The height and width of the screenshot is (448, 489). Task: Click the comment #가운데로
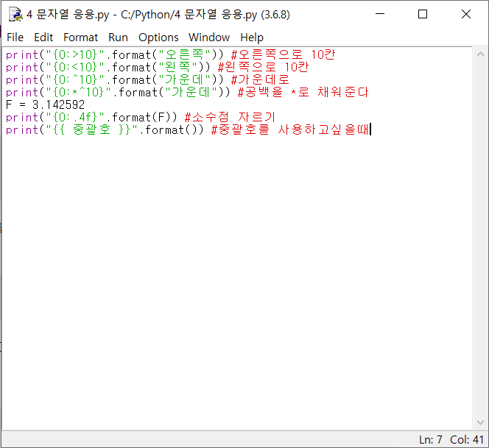point(260,79)
